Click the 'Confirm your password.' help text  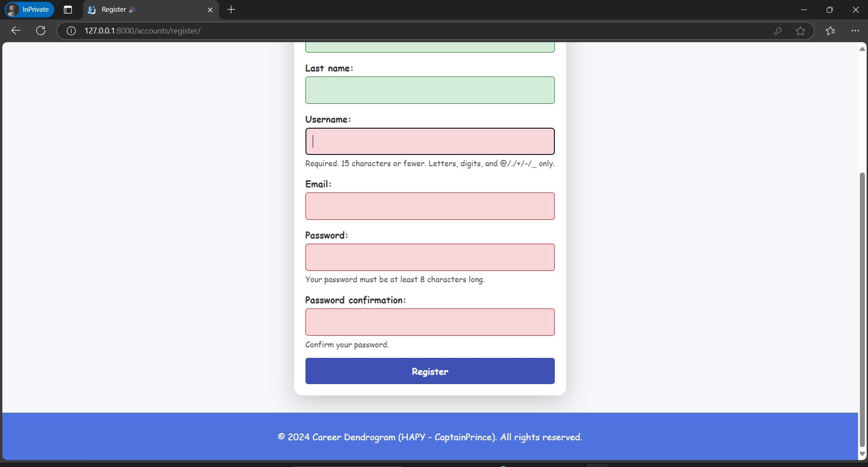347,345
